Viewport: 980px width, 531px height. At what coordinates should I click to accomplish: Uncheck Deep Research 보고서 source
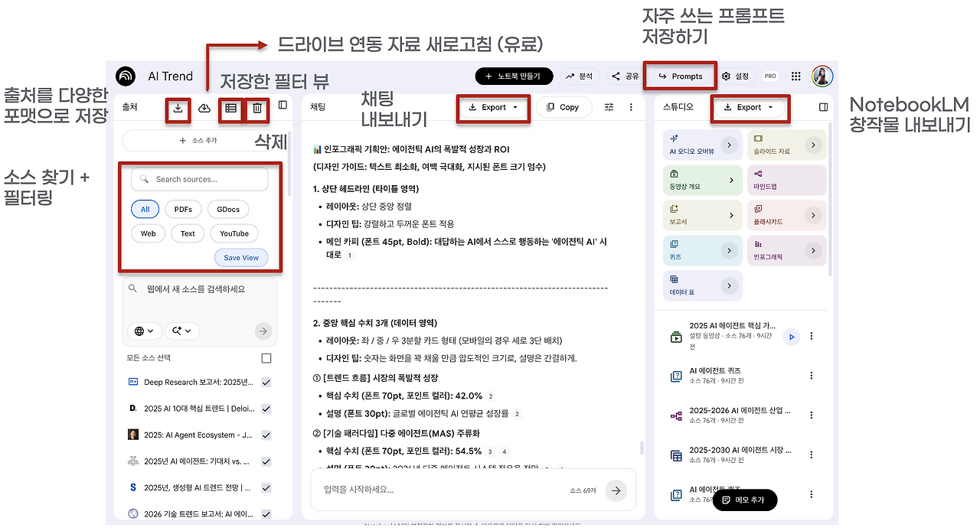(x=266, y=382)
